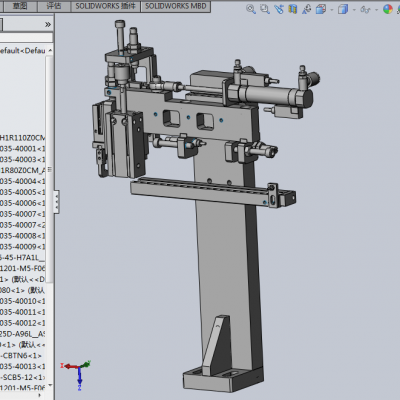400x400 pixels.
Task: Select the 25D-A96L_AS component row
Action: coord(23,334)
